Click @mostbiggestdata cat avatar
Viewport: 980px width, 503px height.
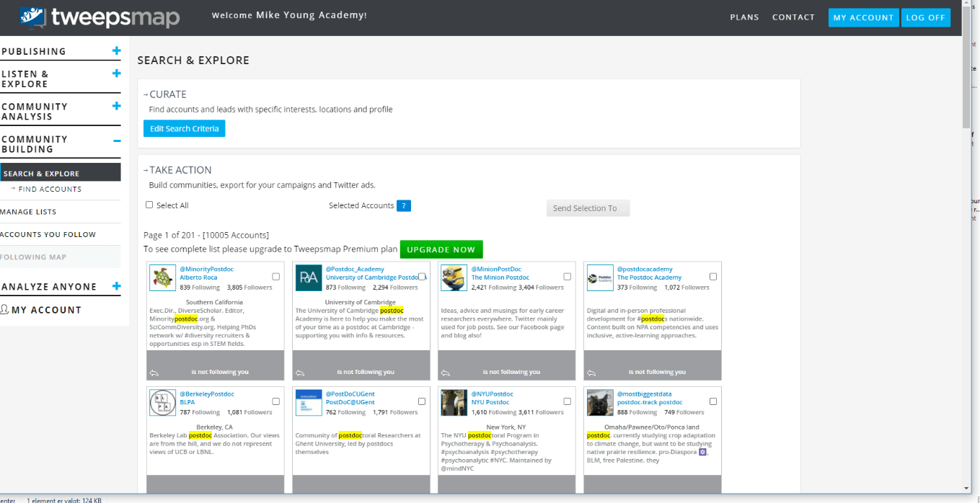(600, 403)
